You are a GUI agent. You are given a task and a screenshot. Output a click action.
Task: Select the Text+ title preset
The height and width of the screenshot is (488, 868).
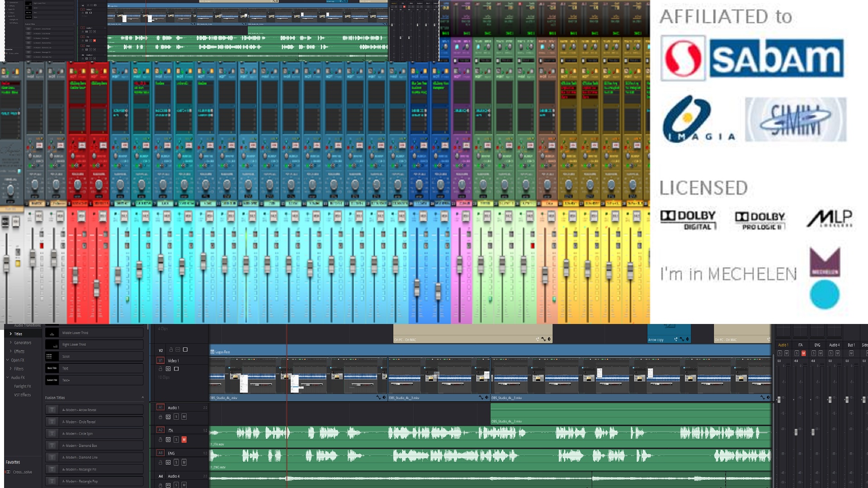coord(66,380)
